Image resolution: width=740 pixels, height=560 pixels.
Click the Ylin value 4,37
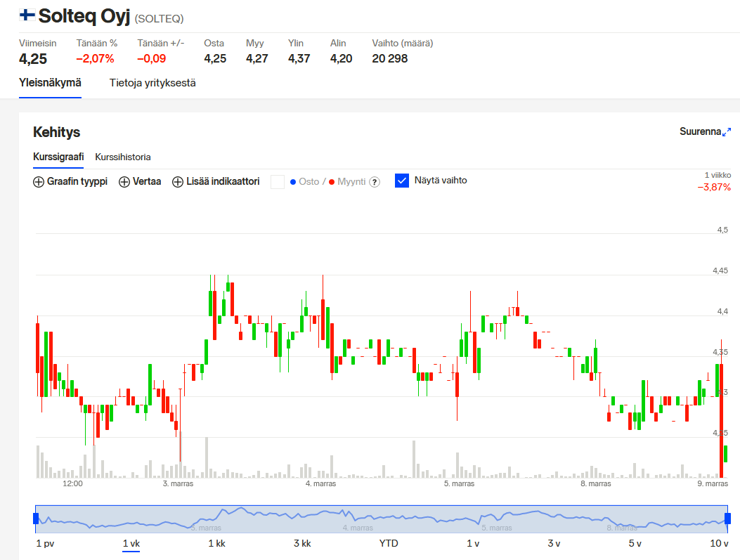pos(299,58)
